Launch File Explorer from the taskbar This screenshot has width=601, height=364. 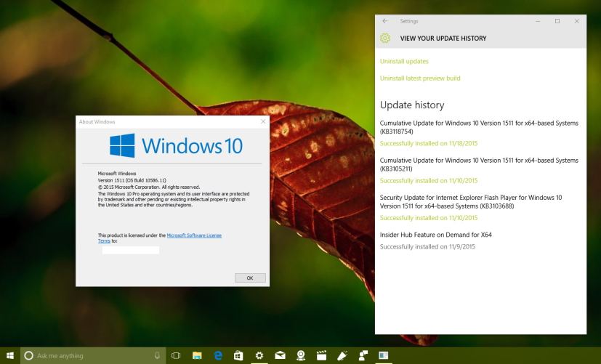pyautogui.click(x=197, y=355)
